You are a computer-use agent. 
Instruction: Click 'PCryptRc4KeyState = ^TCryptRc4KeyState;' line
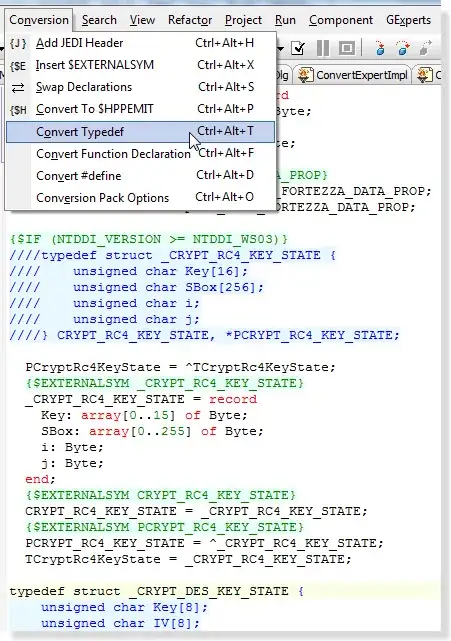[x=180, y=367]
